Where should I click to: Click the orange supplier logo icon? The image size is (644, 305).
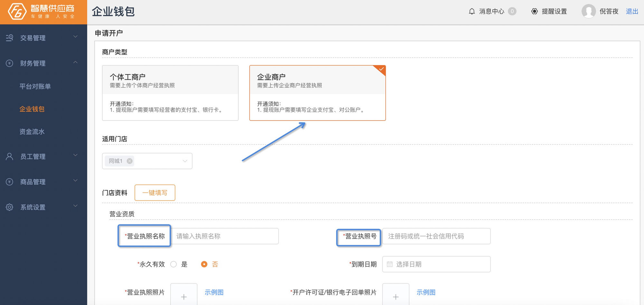17,12
